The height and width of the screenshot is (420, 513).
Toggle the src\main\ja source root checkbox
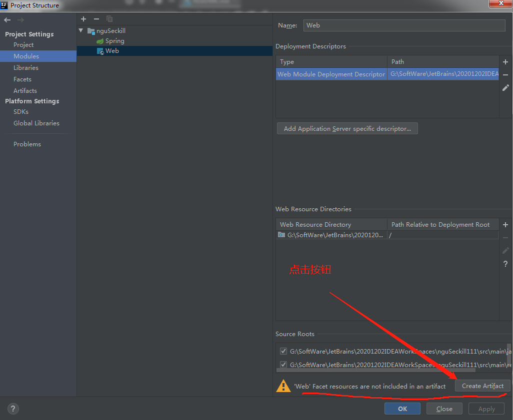[283, 351]
